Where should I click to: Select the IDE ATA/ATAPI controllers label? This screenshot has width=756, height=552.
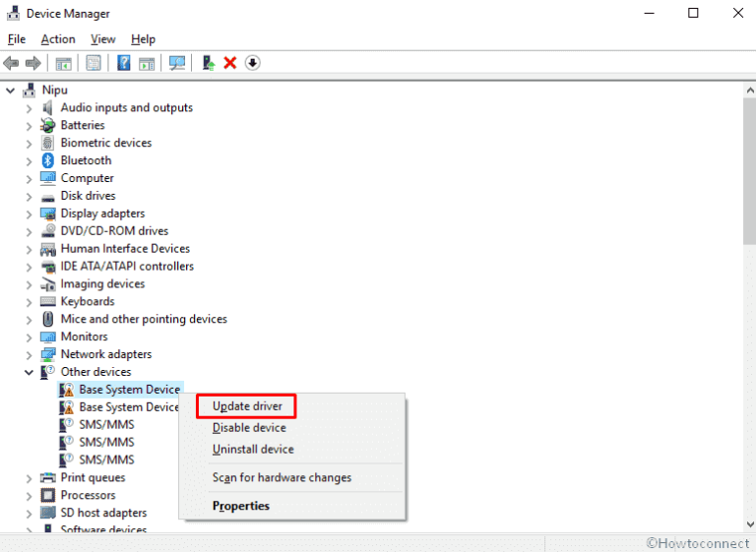(127, 266)
